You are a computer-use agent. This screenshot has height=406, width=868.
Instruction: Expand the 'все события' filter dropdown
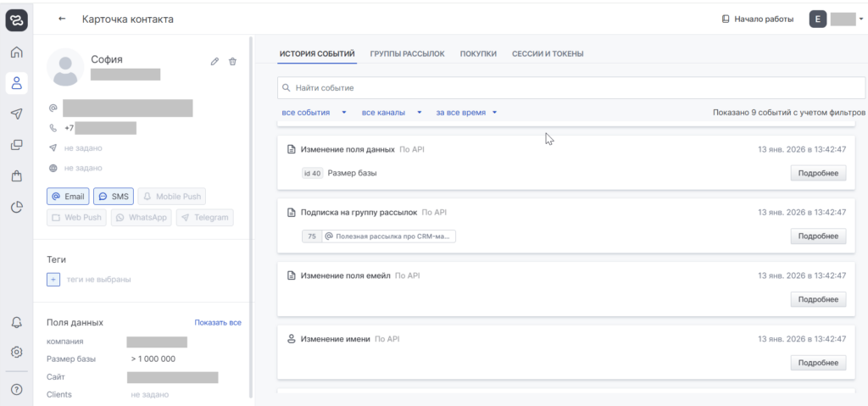[314, 112]
